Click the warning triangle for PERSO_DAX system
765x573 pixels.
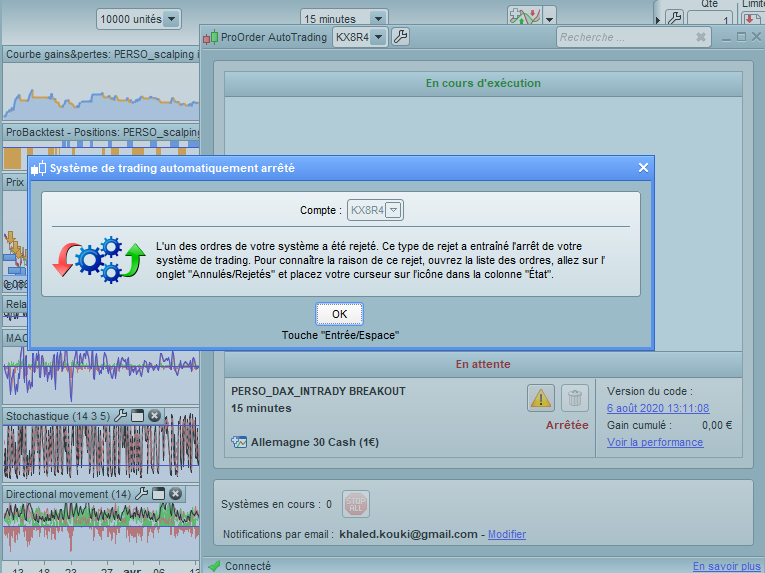pos(541,398)
